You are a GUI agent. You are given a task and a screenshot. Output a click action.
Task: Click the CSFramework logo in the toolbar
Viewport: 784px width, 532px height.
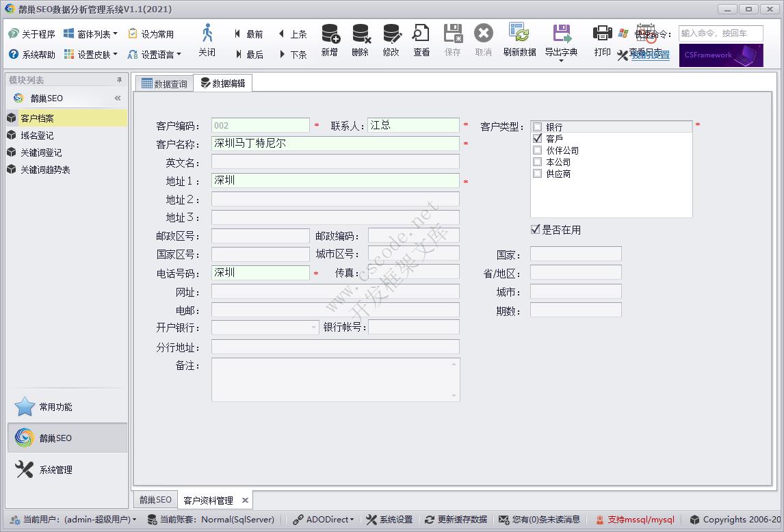(x=720, y=55)
